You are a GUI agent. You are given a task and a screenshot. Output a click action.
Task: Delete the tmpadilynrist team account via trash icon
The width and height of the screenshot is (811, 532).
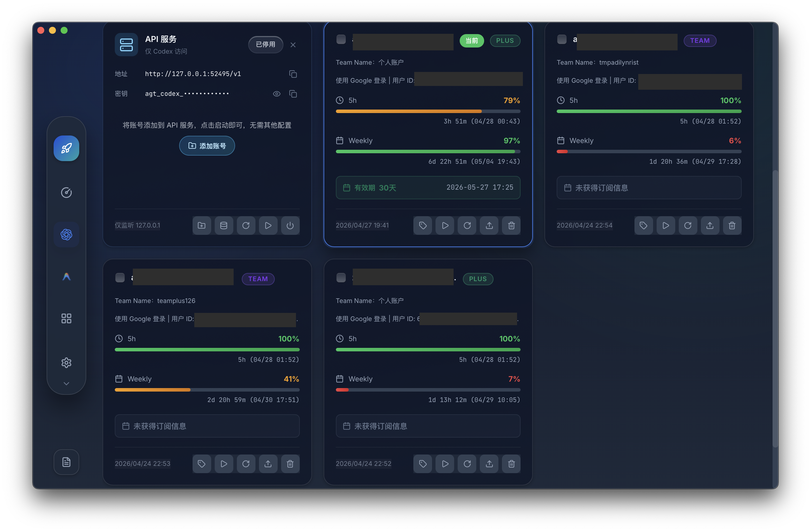(x=731, y=225)
